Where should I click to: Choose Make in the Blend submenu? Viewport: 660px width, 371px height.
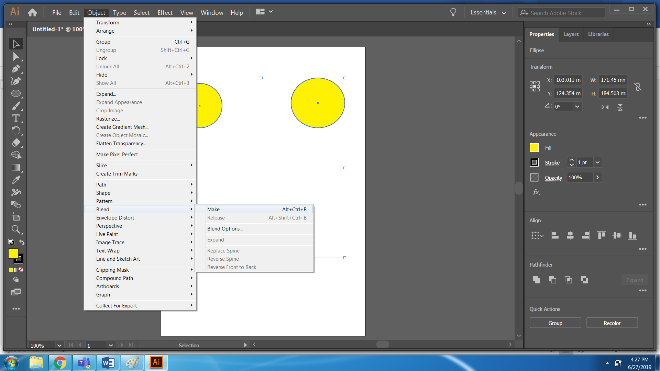tap(255, 209)
